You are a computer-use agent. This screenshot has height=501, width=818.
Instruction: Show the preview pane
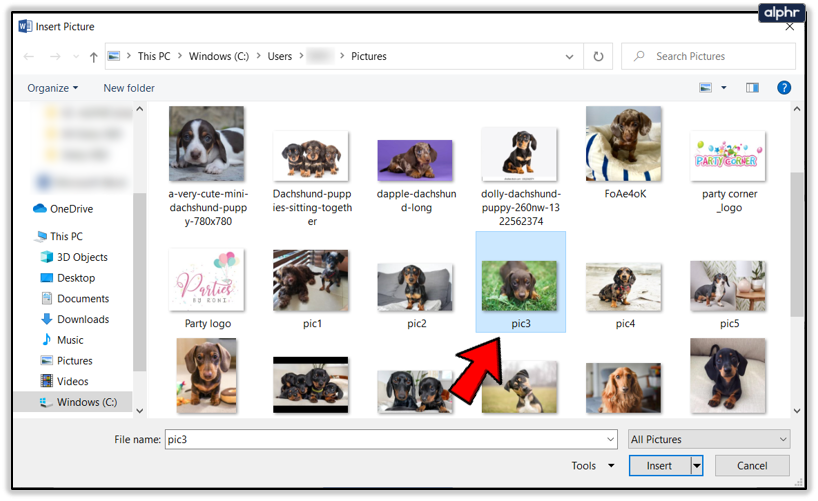(x=752, y=88)
